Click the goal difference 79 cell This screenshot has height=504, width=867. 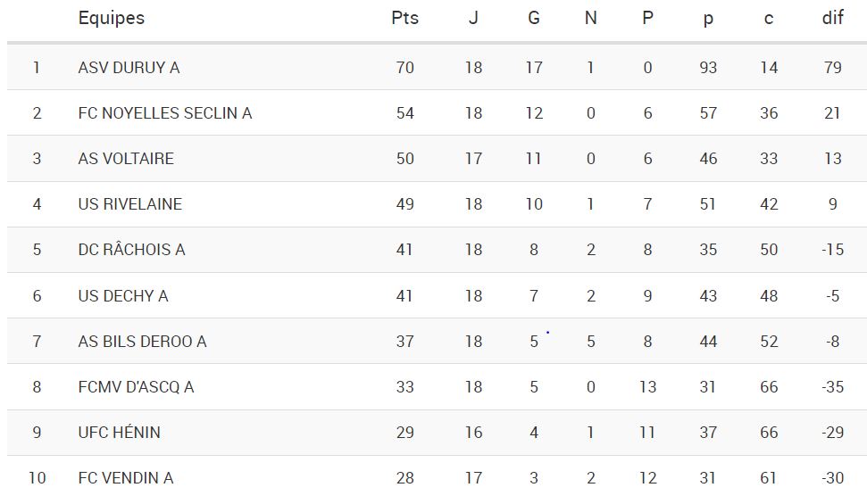(832, 67)
